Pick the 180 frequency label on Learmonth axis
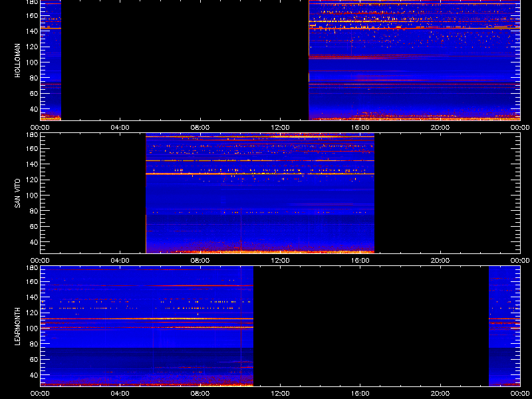Screen dimensions: 532x399 point(33,267)
